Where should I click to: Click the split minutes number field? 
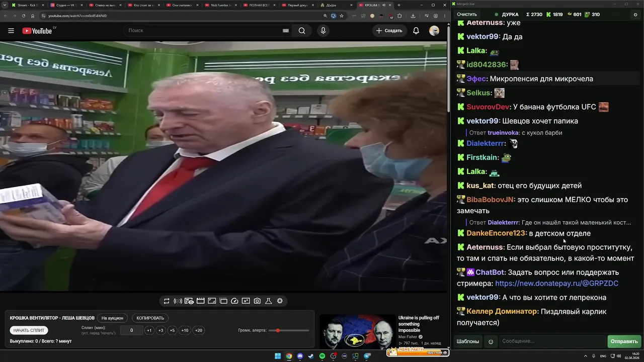132,330
